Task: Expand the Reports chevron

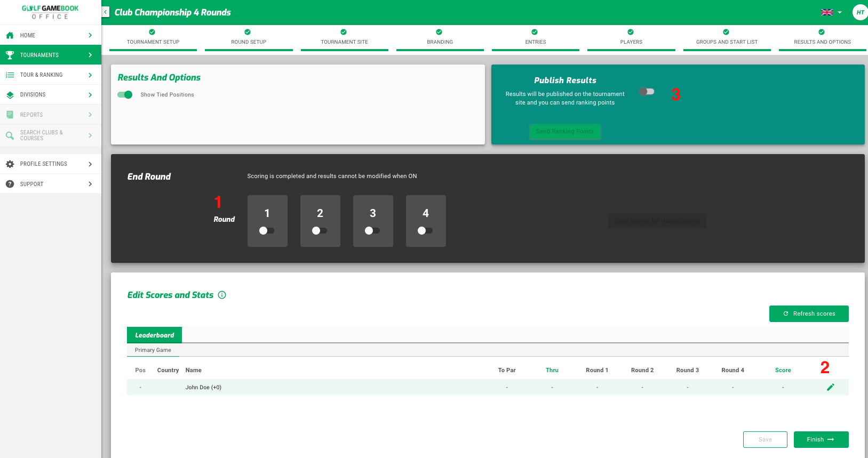Action: pyautogui.click(x=90, y=115)
